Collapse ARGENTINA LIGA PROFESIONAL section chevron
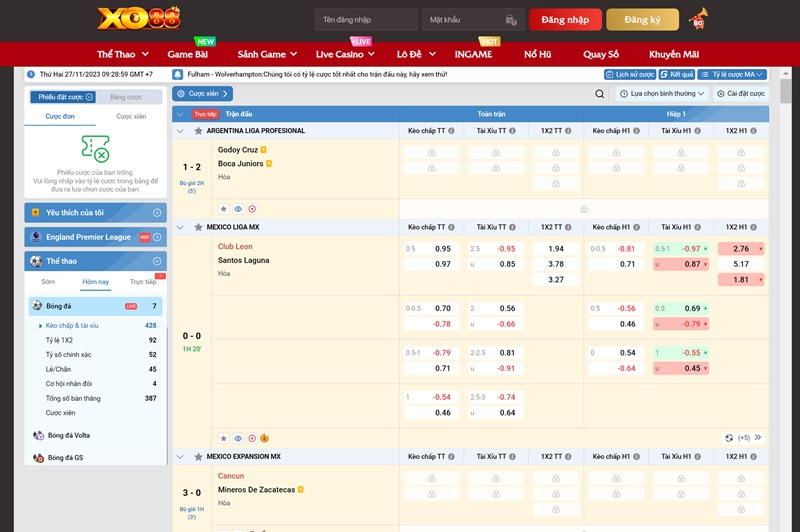Viewport: 800px width, 532px height. pyautogui.click(x=180, y=131)
